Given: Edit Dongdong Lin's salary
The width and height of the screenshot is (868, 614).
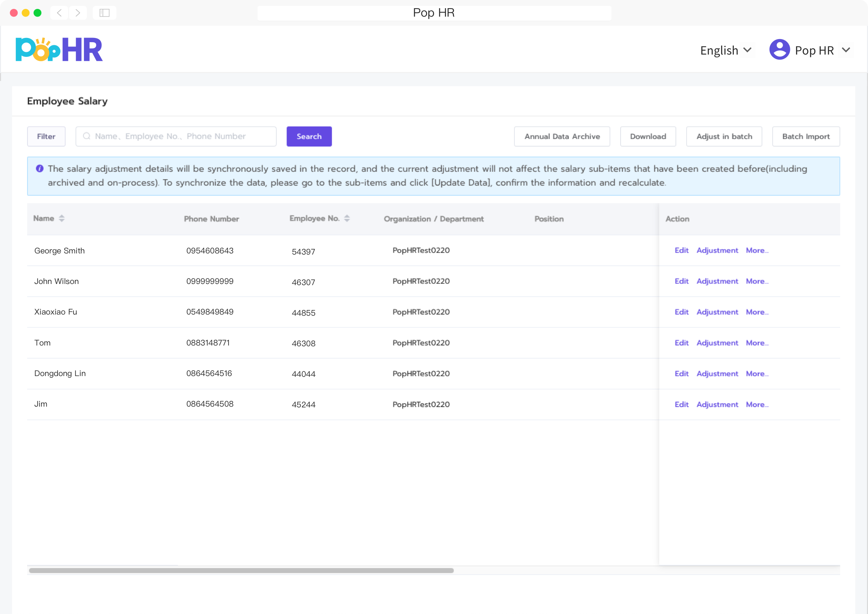Looking at the screenshot, I should 681,374.
